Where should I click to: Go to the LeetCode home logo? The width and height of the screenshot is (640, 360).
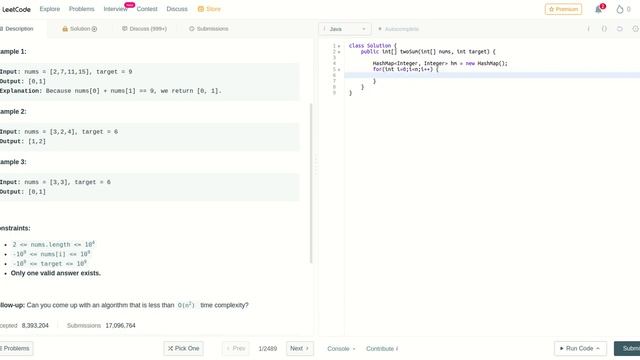click(x=16, y=9)
